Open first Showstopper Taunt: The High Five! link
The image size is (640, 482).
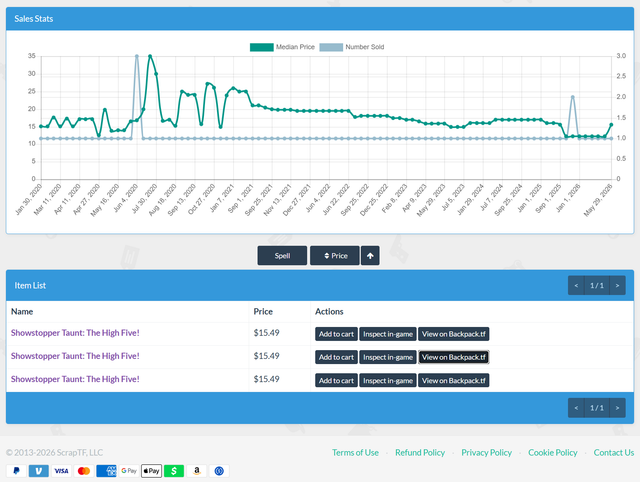click(75, 333)
